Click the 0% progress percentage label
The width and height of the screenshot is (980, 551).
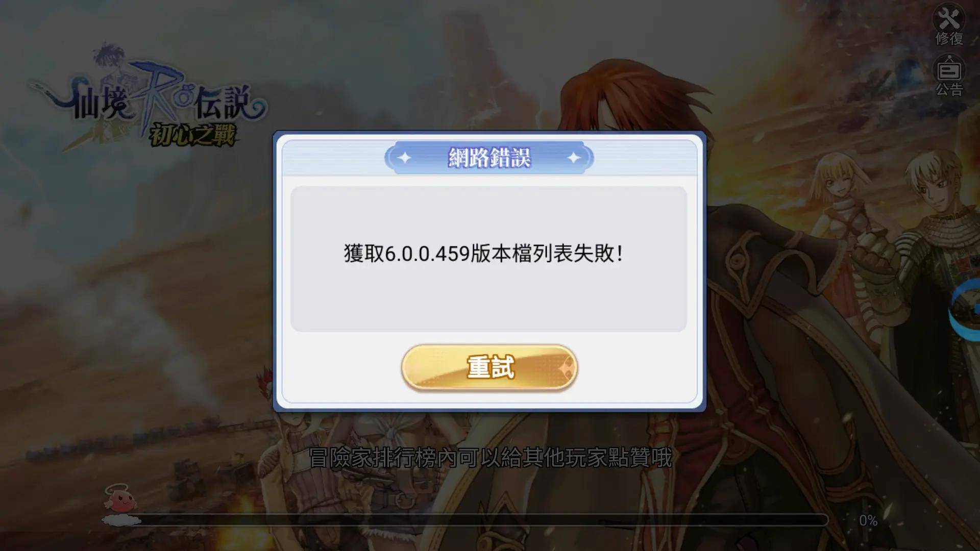(868, 520)
